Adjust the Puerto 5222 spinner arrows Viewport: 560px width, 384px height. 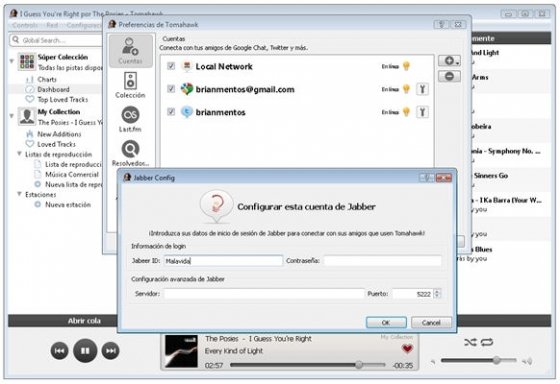pos(437,294)
